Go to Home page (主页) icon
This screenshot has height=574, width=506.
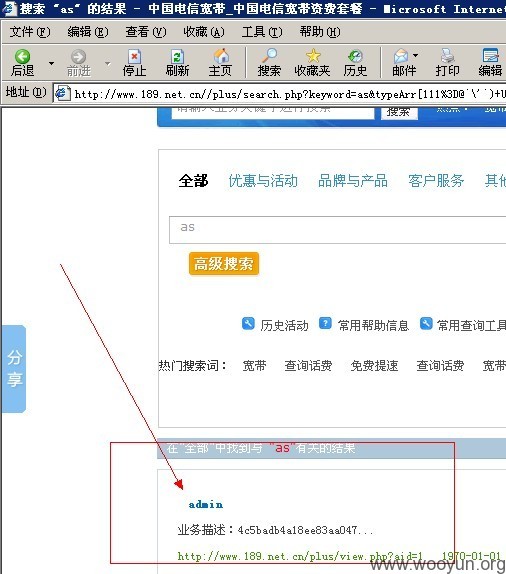tap(221, 56)
